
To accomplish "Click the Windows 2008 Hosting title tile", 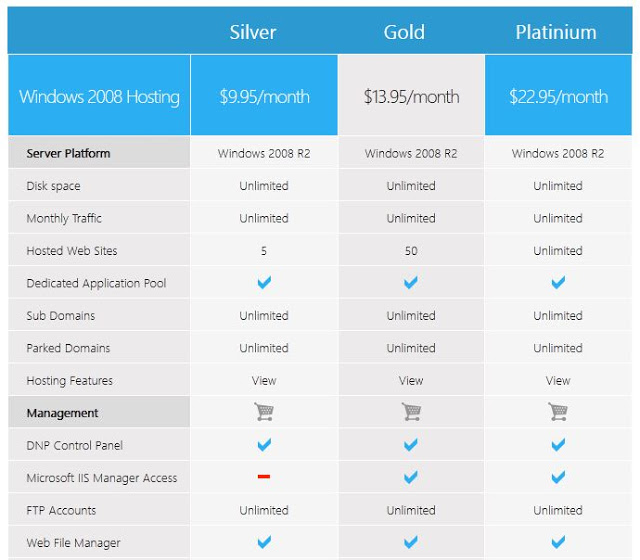I will (99, 95).
